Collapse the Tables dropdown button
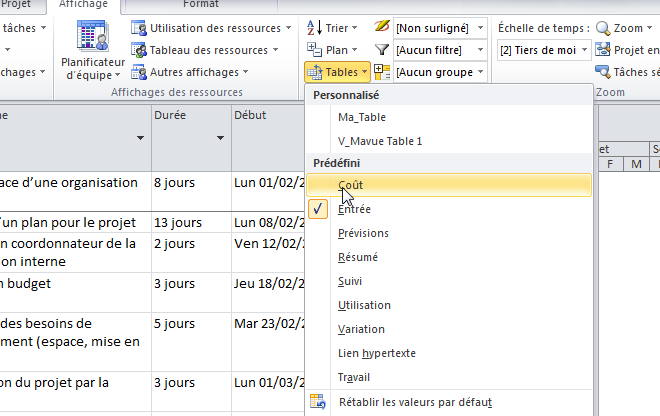The width and height of the screenshot is (660, 416). pyautogui.click(x=337, y=72)
